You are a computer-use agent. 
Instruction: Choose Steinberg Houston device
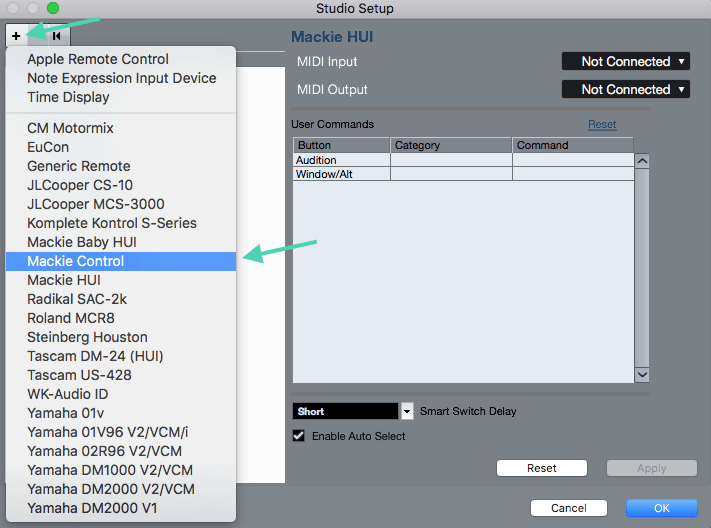121,337
